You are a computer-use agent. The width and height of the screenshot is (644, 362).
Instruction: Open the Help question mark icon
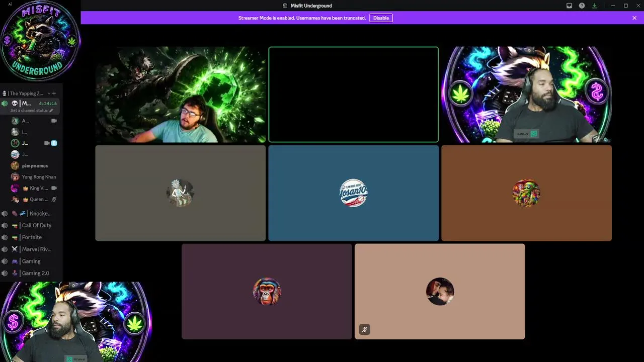point(582,6)
